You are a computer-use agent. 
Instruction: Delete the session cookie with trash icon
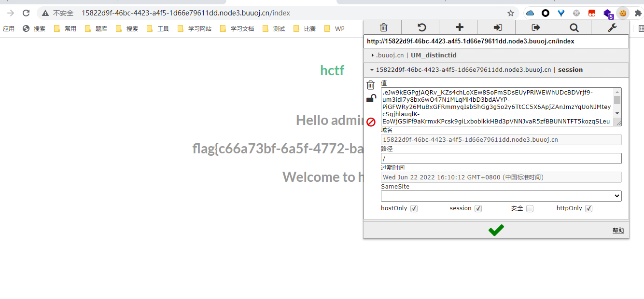click(x=370, y=85)
